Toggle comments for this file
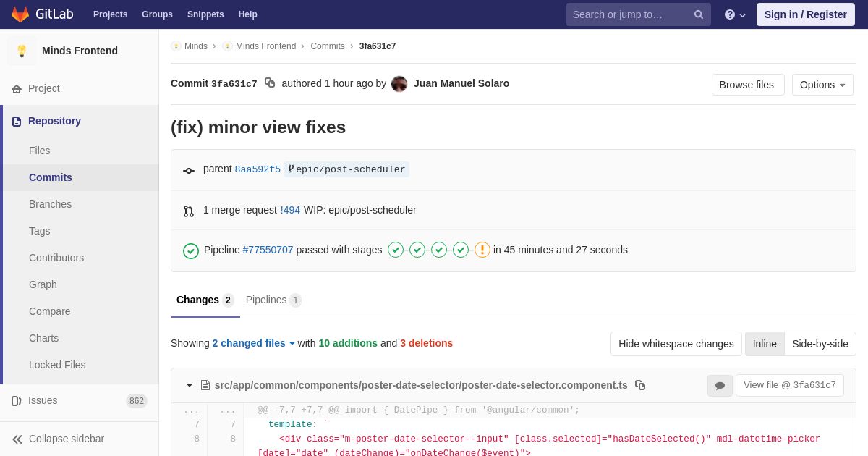Image resolution: width=868 pixels, height=456 pixels. (x=720, y=386)
